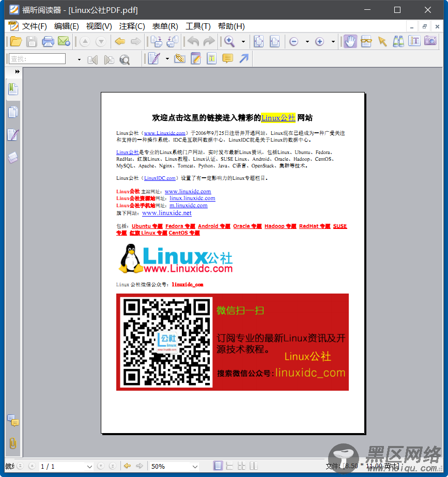Print the document via printer icon
This screenshot has width=448, height=477.
pyautogui.click(x=48, y=41)
